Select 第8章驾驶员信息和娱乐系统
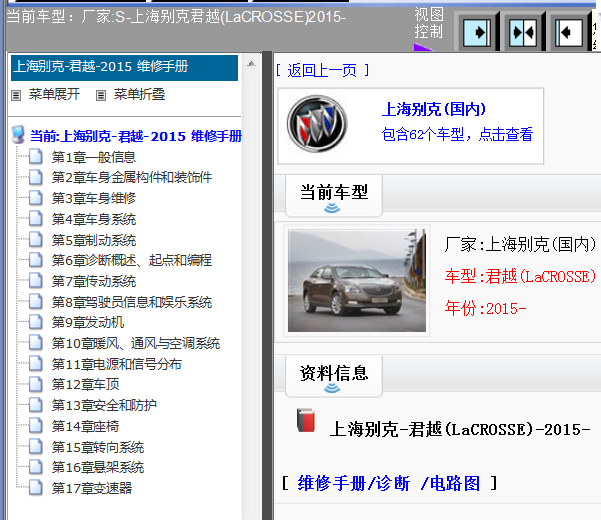Viewport: 601px width, 520px height. 132,302
